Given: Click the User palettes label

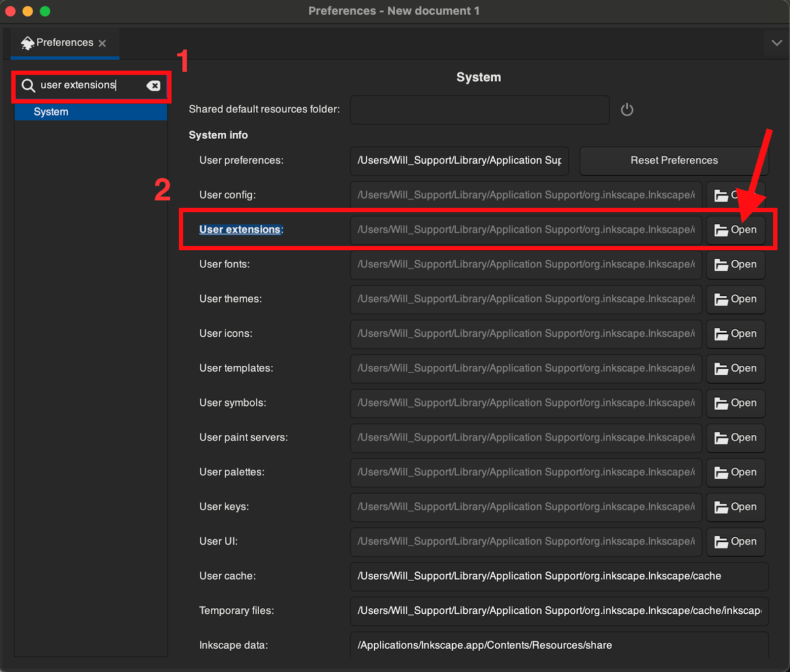Looking at the screenshot, I should coord(232,472).
